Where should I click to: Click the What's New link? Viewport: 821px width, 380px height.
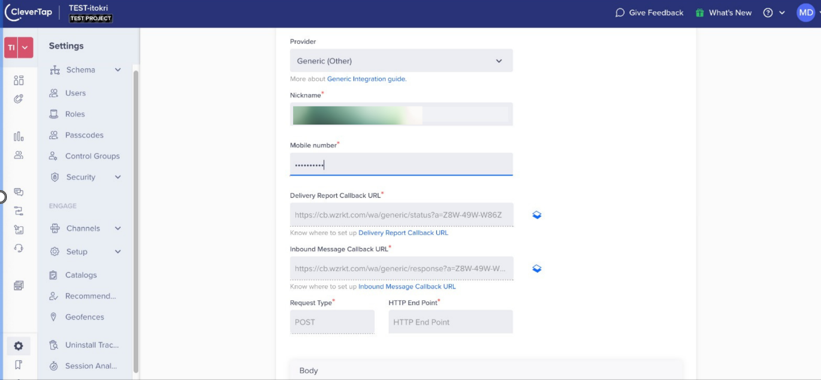(730, 13)
